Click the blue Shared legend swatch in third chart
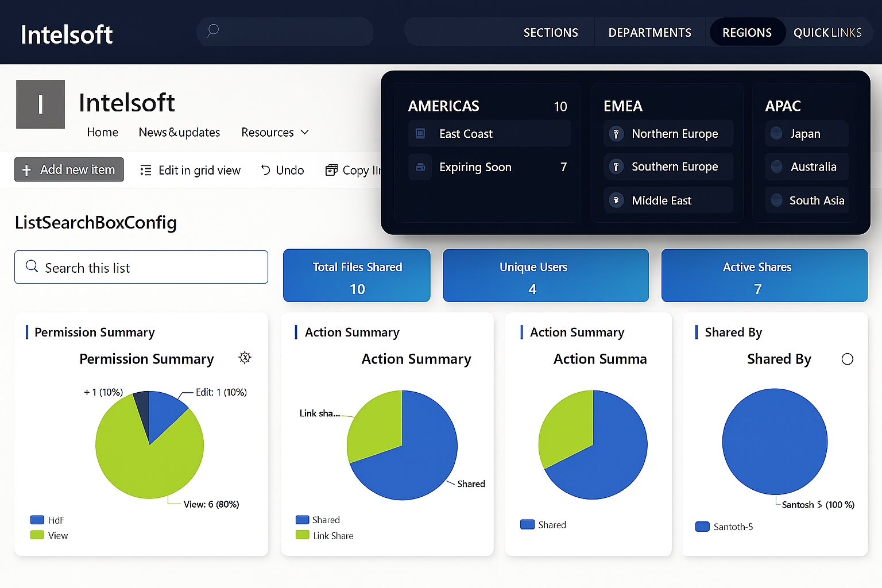This screenshot has height=588, width=882. [x=527, y=524]
